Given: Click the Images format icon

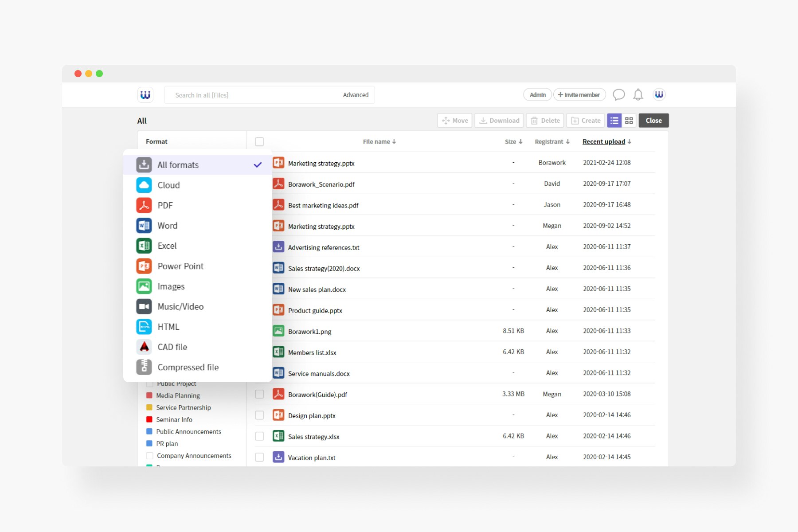Looking at the screenshot, I should click(x=144, y=286).
